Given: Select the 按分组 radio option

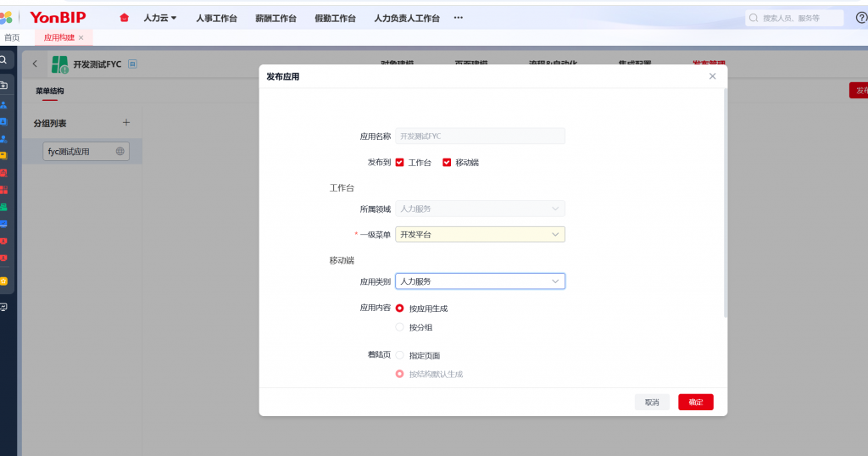Looking at the screenshot, I should [400, 327].
